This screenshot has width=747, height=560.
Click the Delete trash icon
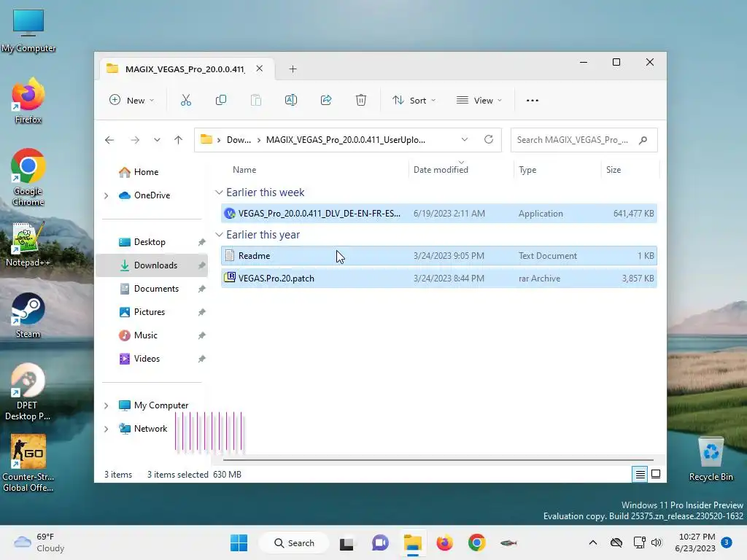tap(360, 100)
